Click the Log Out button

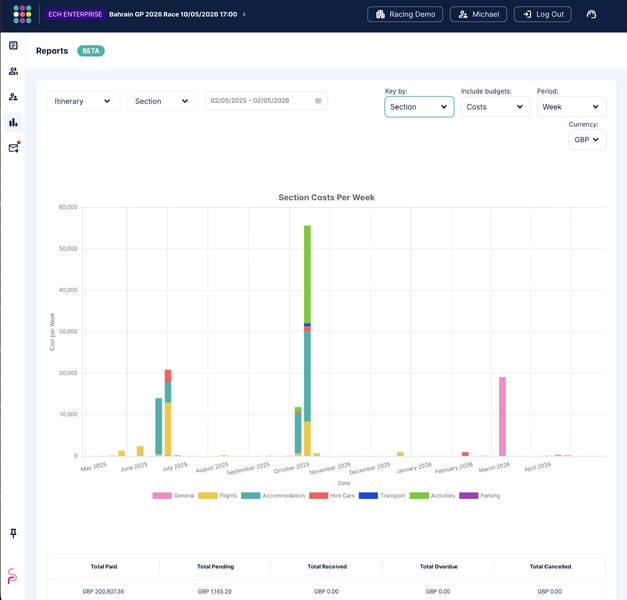[x=543, y=14]
